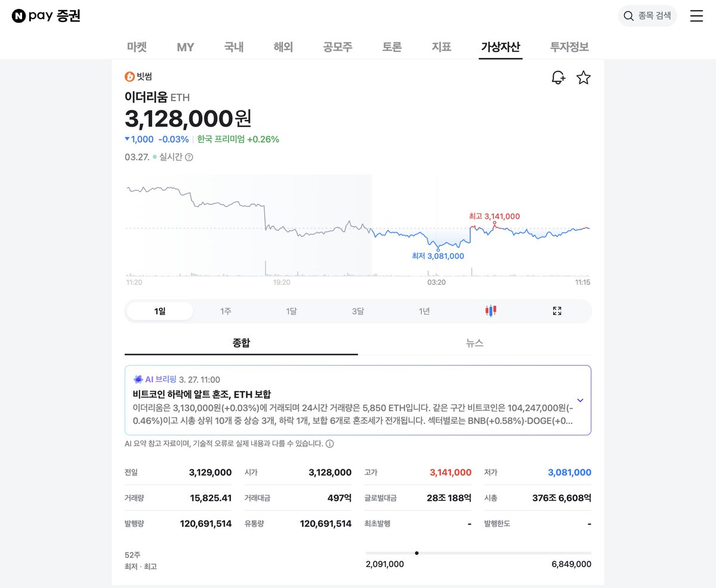The width and height of the screenshot is (716, 588).
Task: Open the 실시간 help question-mark icon
Action: [189, 157]
